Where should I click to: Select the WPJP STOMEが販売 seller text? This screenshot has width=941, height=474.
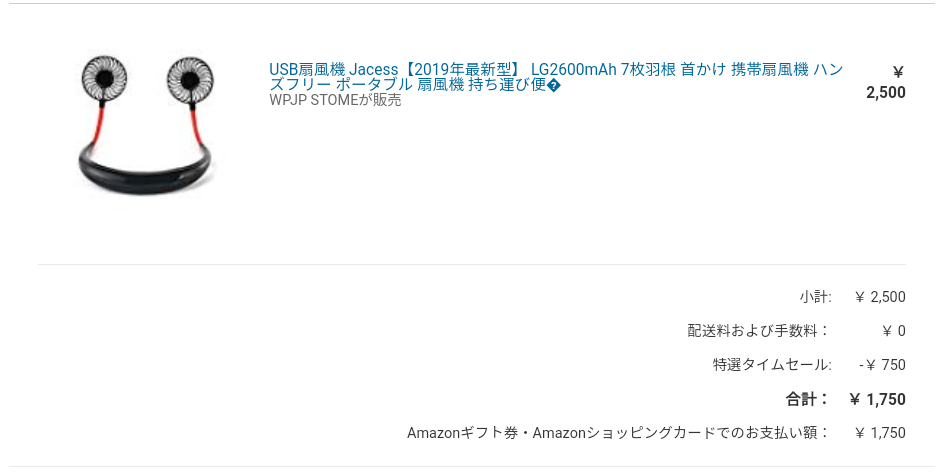(335, 100)
